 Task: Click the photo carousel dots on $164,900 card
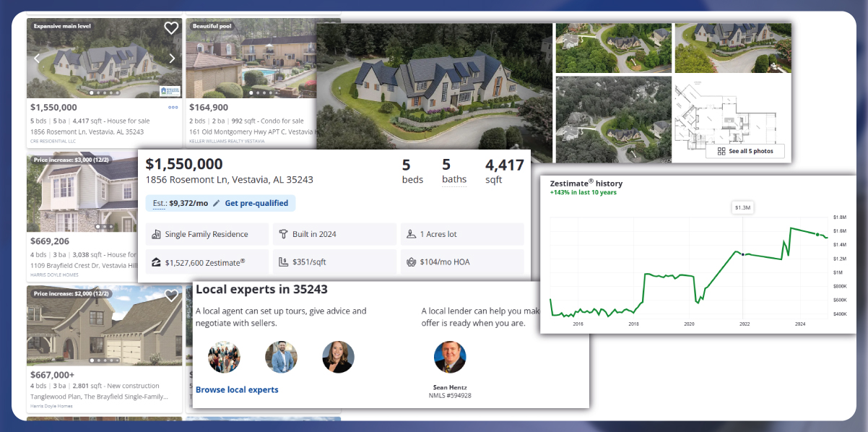(262, 93)
